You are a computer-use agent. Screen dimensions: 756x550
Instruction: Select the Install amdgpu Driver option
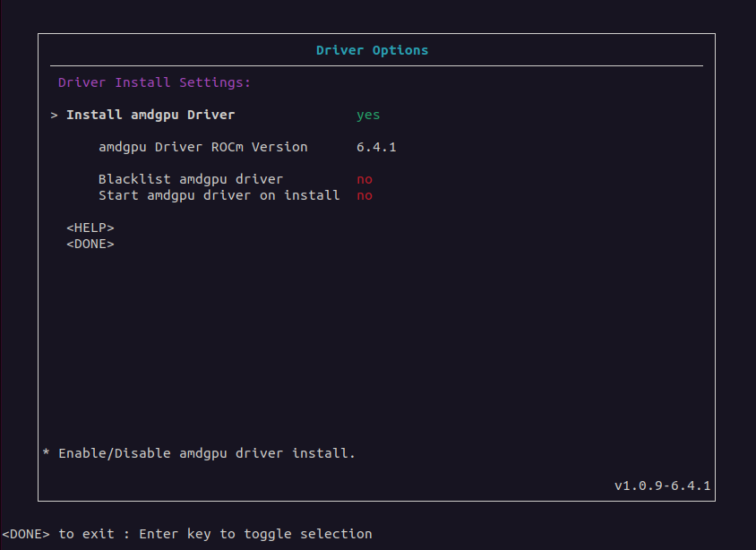(x=150, y=115)
